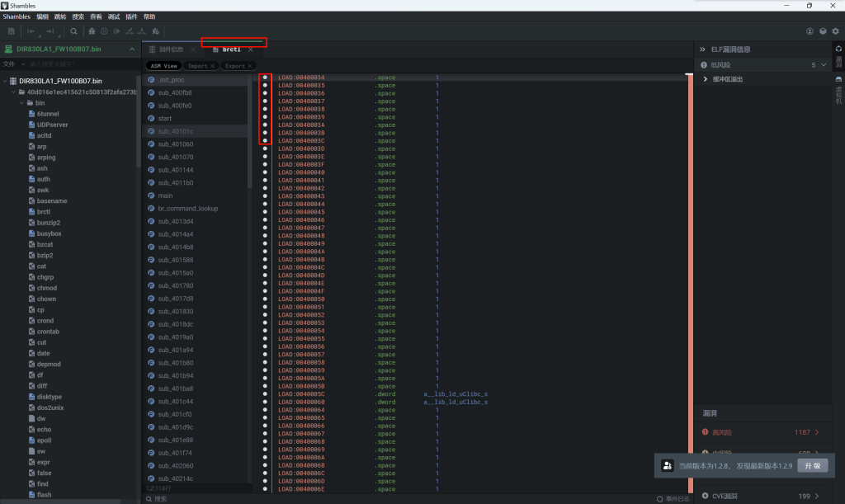The height and width of the screenshot is (504, 845).
Task: Collapse the DIR830LA1_FW100B07.bin root tree node
Action: [x=6, y=81]
